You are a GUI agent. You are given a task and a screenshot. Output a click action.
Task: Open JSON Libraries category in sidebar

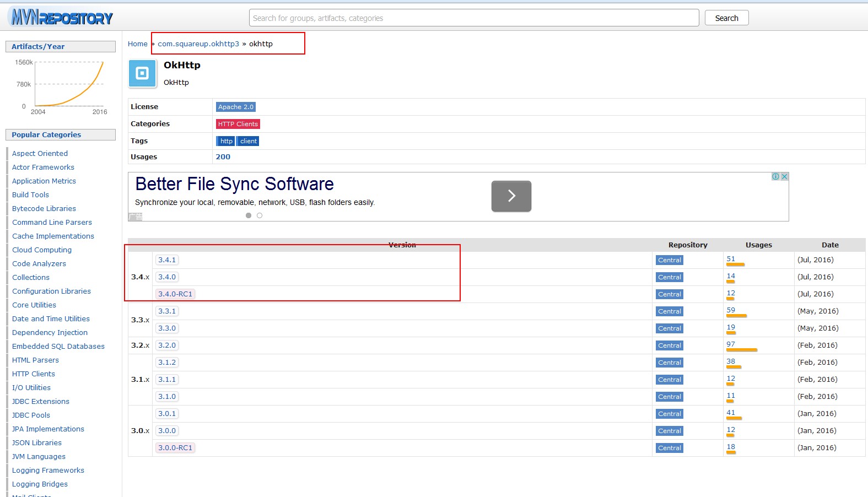[x=37, y=443]
